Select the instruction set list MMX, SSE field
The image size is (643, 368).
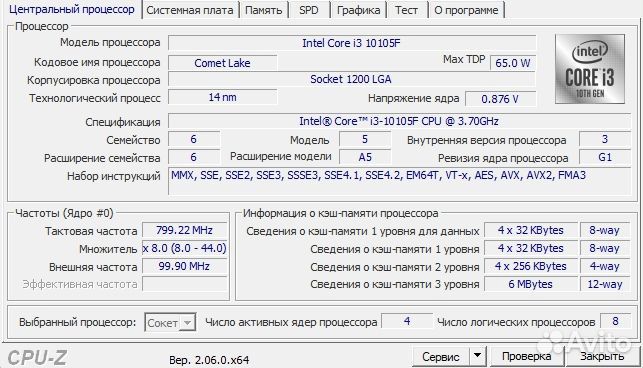click(x=399, y=181)
